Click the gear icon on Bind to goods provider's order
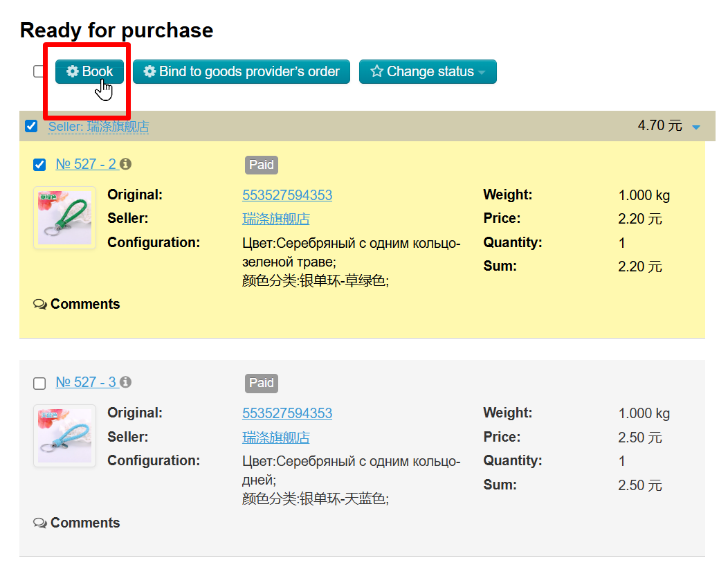 [149, 71]
